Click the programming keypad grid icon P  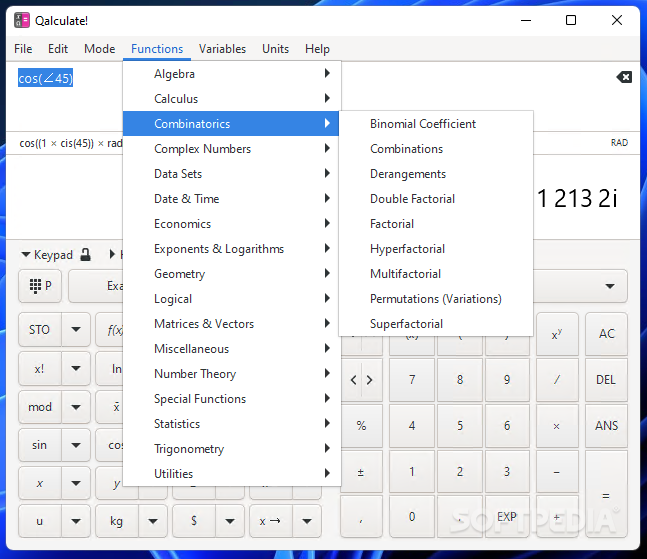click(x=40, y=285)
